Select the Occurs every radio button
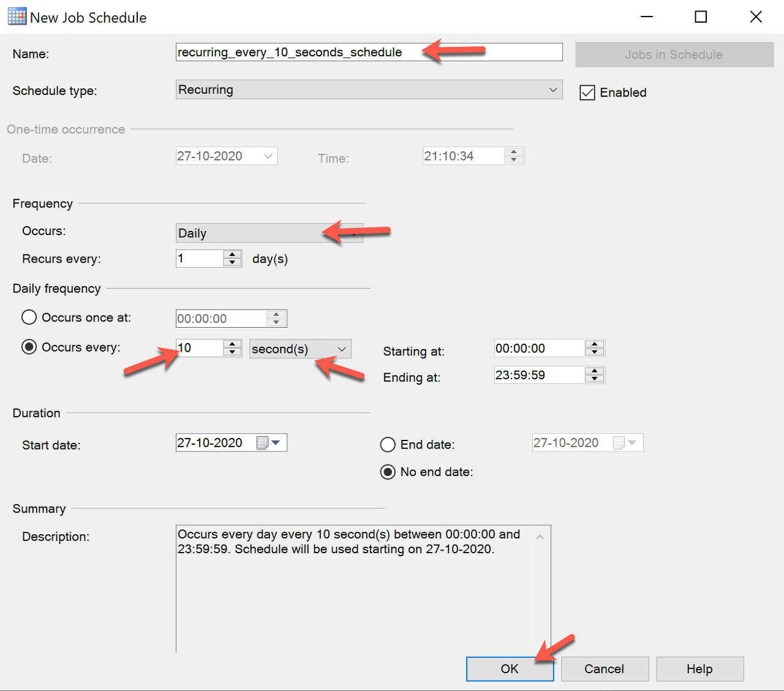Viewport: 784px width, 691px height. tap(29, 347)
